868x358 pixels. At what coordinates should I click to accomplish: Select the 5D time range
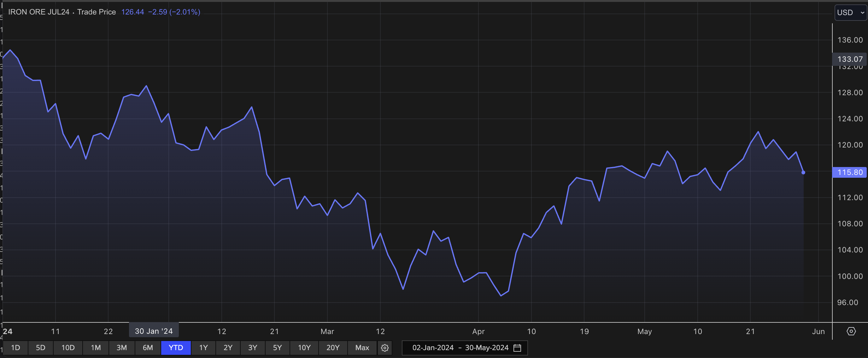coord(40,348)
